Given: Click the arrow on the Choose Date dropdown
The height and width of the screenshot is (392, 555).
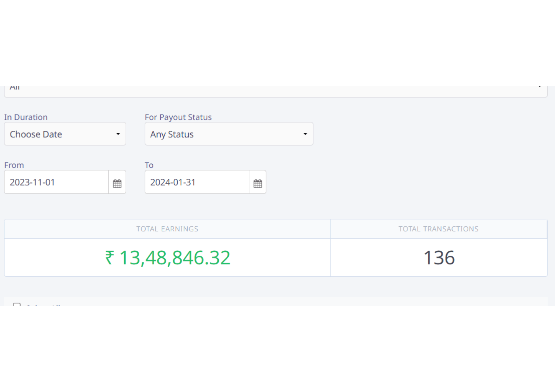Looking at the screenshot, I should 118,134.
